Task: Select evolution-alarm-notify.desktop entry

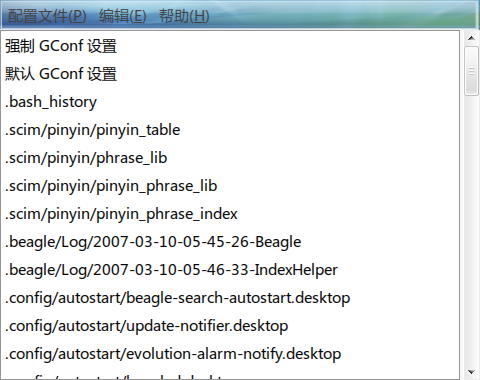Action: [230, 354]
